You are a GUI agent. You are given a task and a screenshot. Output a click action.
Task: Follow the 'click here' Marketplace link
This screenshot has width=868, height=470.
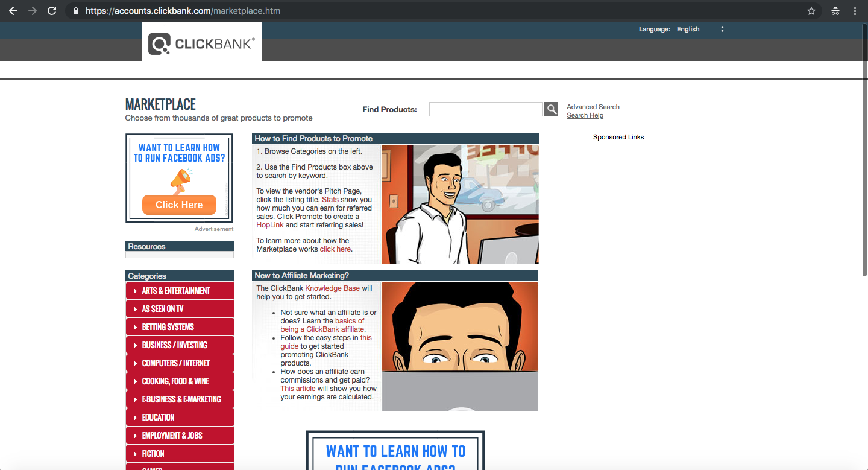point(335,249)
